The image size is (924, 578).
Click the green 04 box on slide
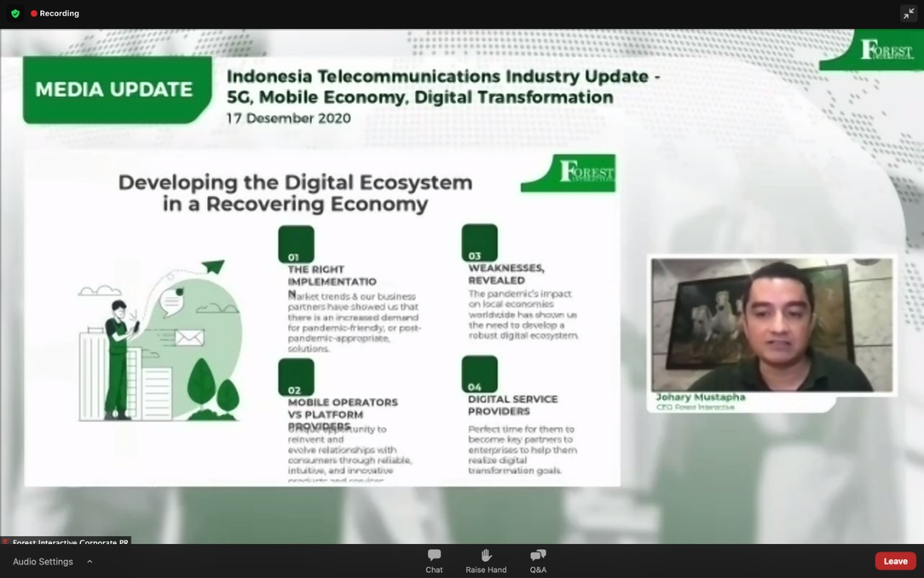[x=479, y=374]
